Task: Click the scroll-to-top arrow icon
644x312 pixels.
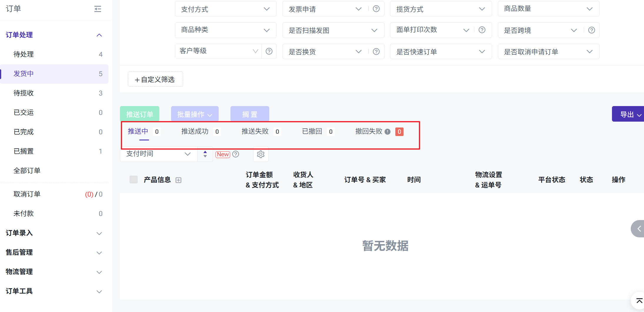Action: click(639, 301)
